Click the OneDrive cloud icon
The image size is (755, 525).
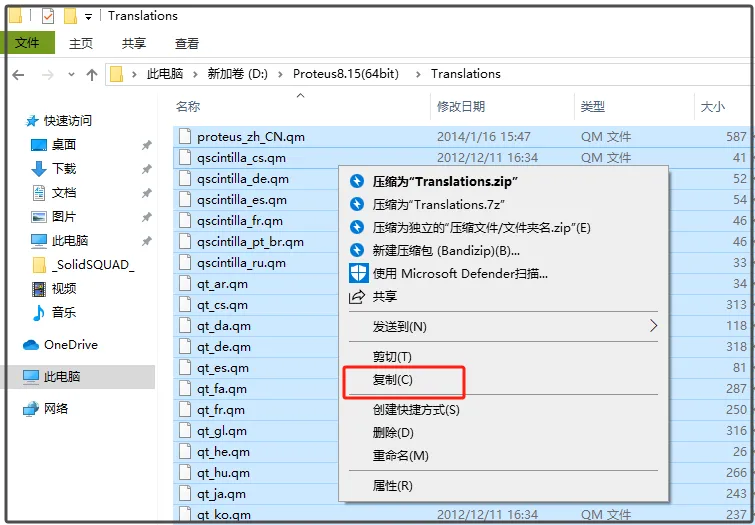(x=31, y=345)
